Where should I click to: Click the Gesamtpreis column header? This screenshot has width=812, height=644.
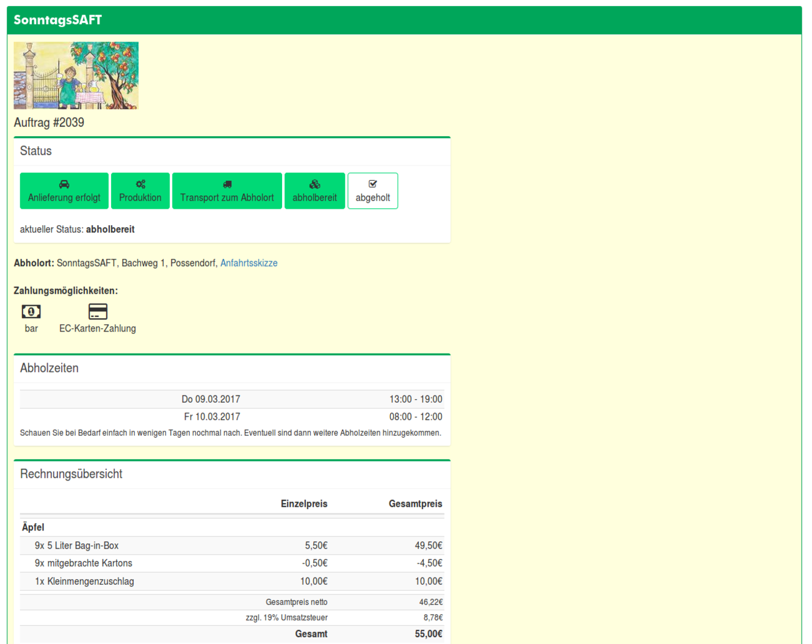pyautogui.click(x=415, y=504)
